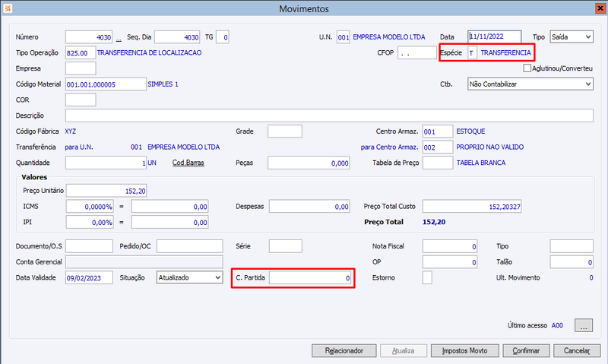The height and width of the screenshot is (364, 608).
Task: Click the PROPRIO NAO VALIDO text
Action: (x=489, y=147)
